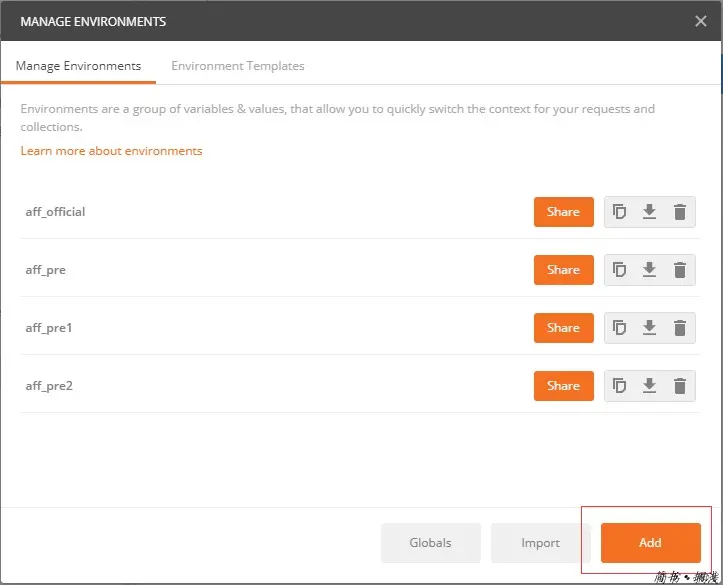Open the aff_official environment entry

pos(55,212)
